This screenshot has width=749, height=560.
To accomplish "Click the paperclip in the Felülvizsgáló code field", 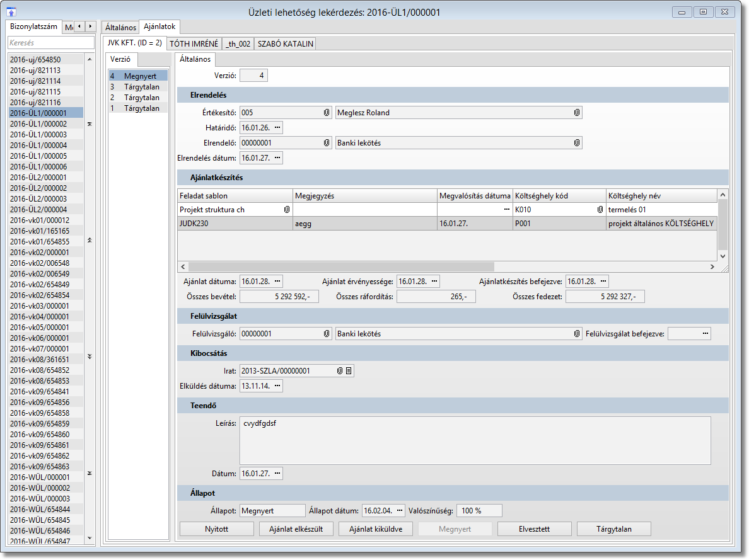I will (x=327, y=334).
